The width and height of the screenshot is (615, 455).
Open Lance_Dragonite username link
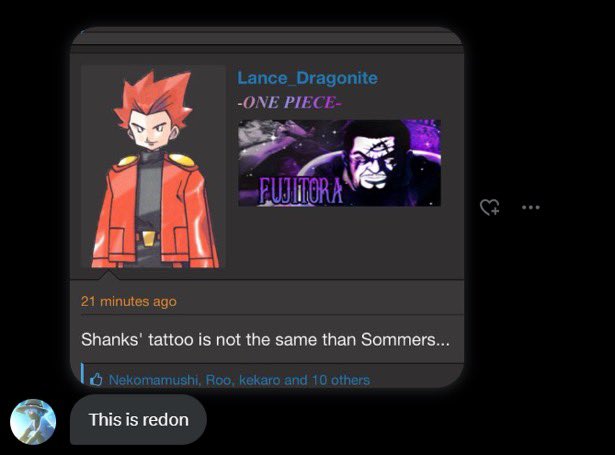[307, 78]
